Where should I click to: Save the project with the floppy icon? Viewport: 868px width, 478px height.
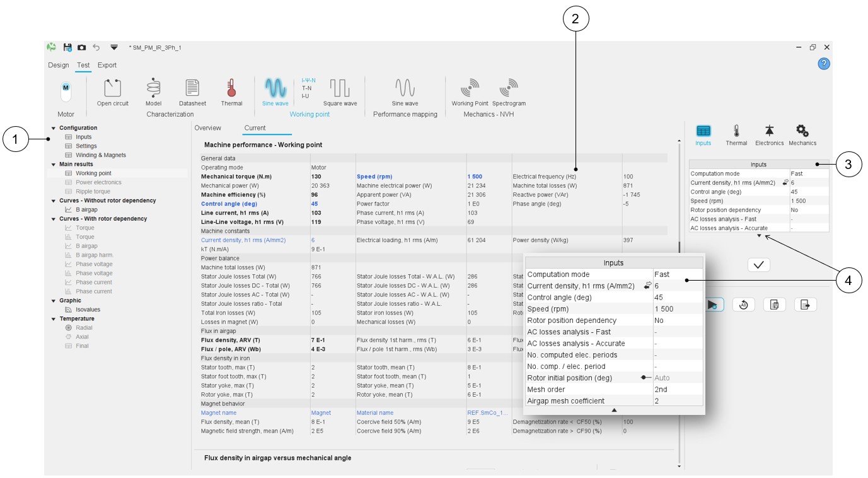coord(67,47)
